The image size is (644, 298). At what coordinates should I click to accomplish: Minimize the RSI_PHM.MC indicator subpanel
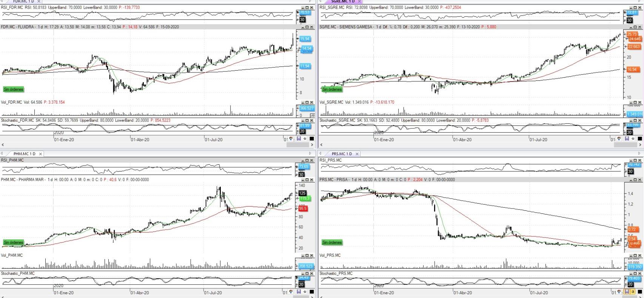(302, 160)
